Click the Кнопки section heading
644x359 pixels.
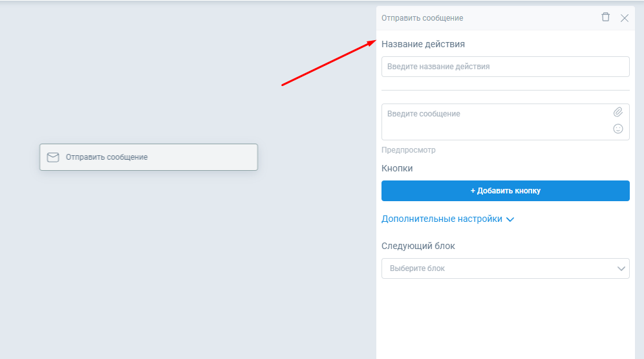pos(397,168)
